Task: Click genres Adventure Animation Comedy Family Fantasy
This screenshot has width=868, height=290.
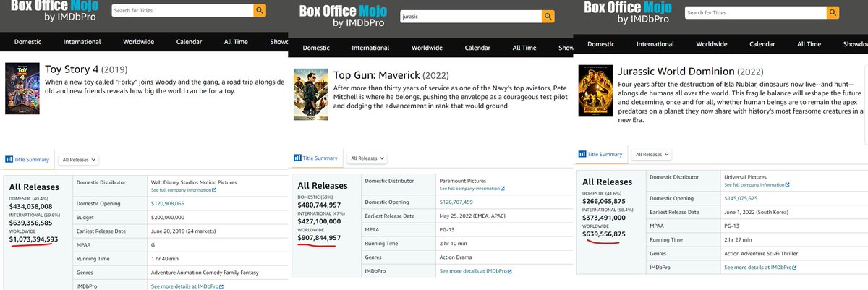Action: (205, 273)
